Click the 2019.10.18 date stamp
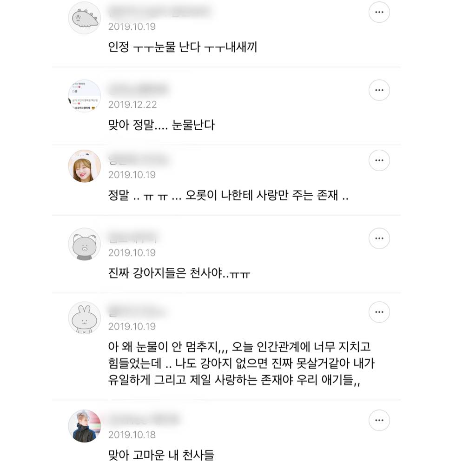The height and width of the screenshot is (476, 476). click(132, 435)
